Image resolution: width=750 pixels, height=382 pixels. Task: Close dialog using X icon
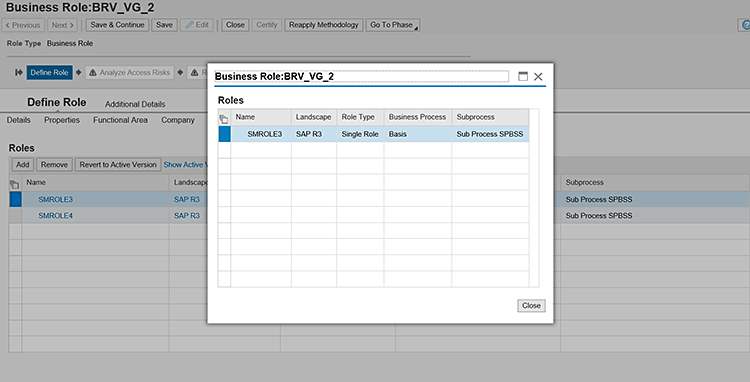[538, 76]
